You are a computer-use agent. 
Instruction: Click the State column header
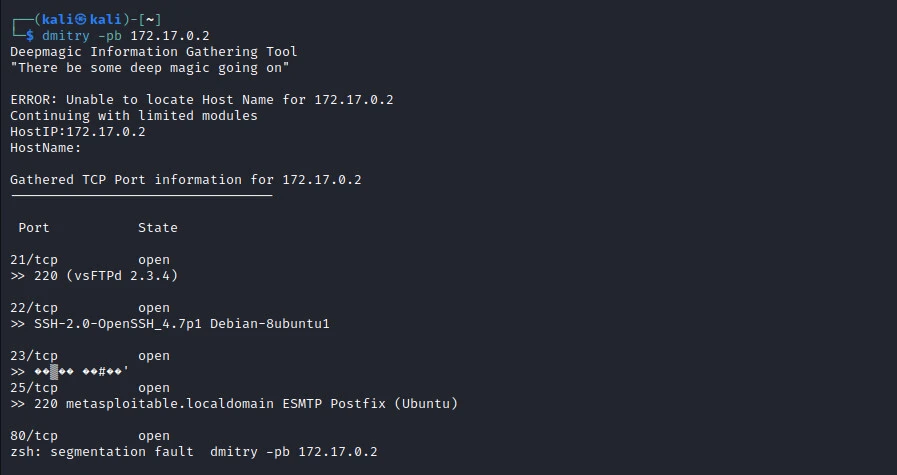pyautogui.click(x=157, y=228)
